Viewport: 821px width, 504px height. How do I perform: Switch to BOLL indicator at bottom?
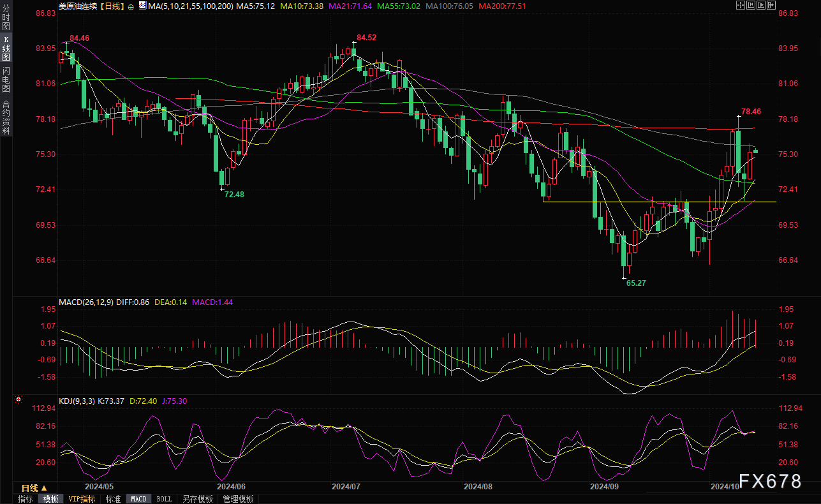point(164,499)
